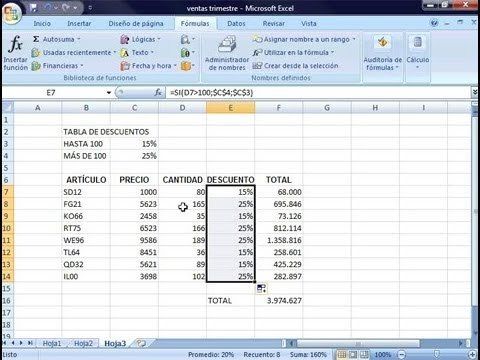The width and height of the screenshot is (480, 360).
Task: Click the zoom in plus button
Action: [x=472, y=354]
